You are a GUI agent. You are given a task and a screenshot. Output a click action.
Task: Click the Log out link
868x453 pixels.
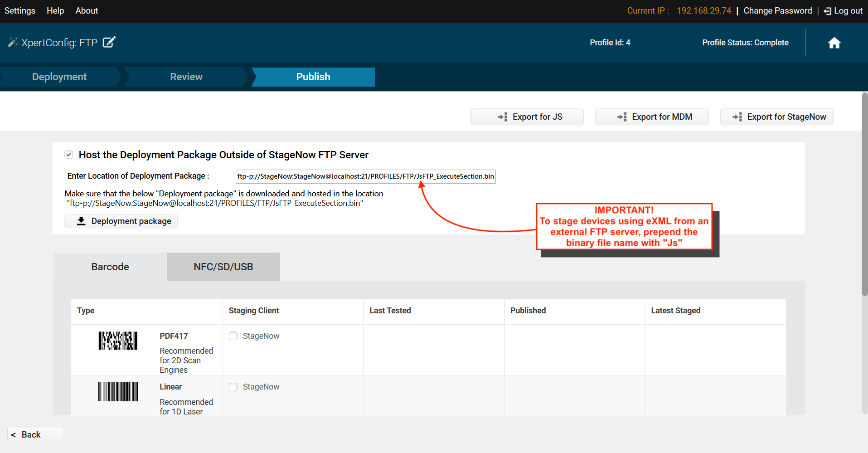coord(844,11)
